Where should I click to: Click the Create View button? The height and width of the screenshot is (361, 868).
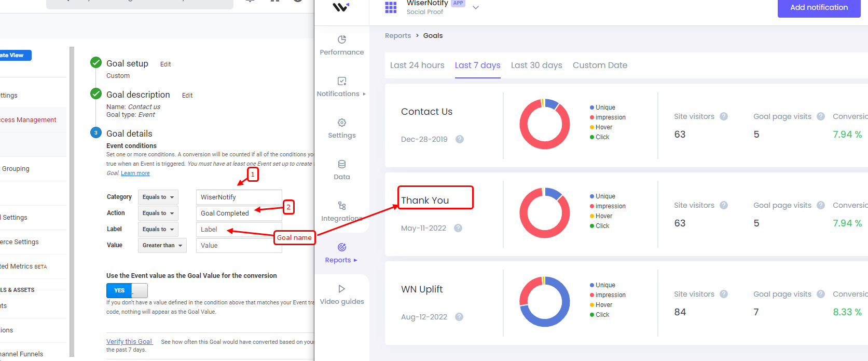pos(16,55)
